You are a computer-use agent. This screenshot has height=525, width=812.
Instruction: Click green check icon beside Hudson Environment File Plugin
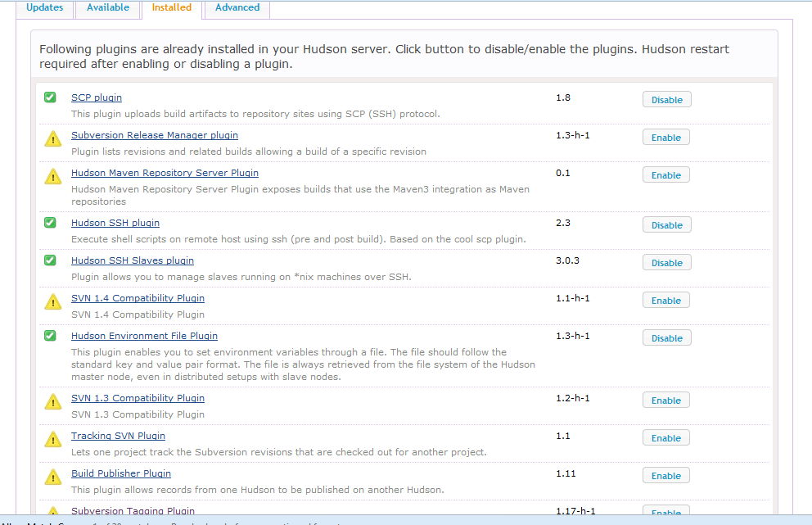[50, 335]
